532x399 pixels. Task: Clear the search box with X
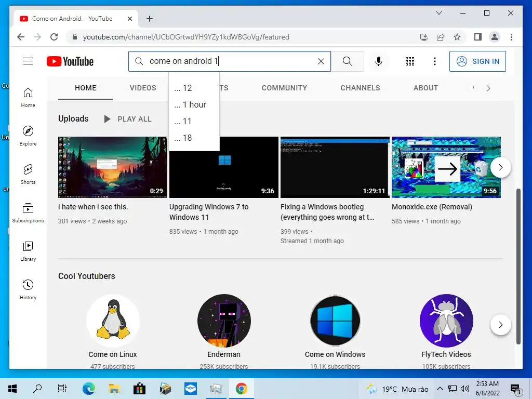(x=321, y=61)
